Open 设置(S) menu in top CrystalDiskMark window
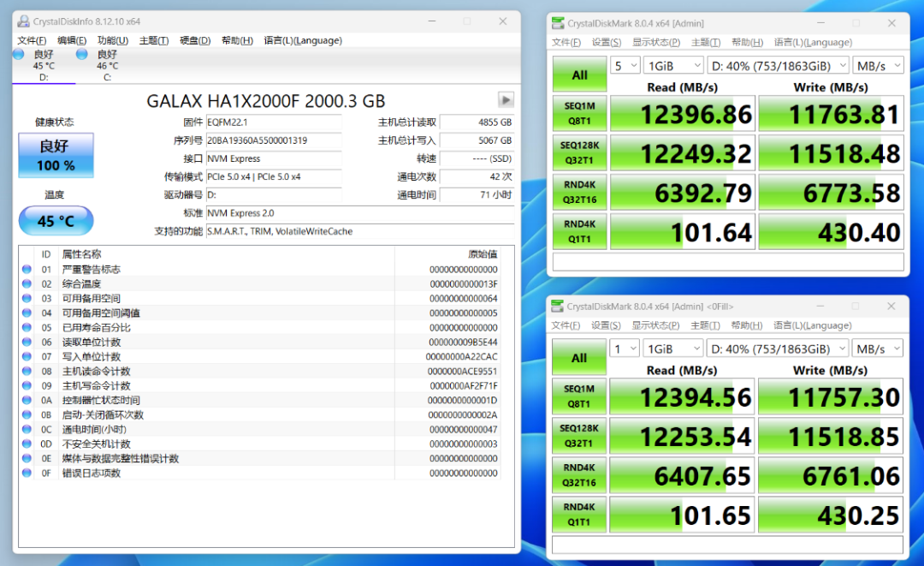The image size is (924, 566). [x=607, y=43]
